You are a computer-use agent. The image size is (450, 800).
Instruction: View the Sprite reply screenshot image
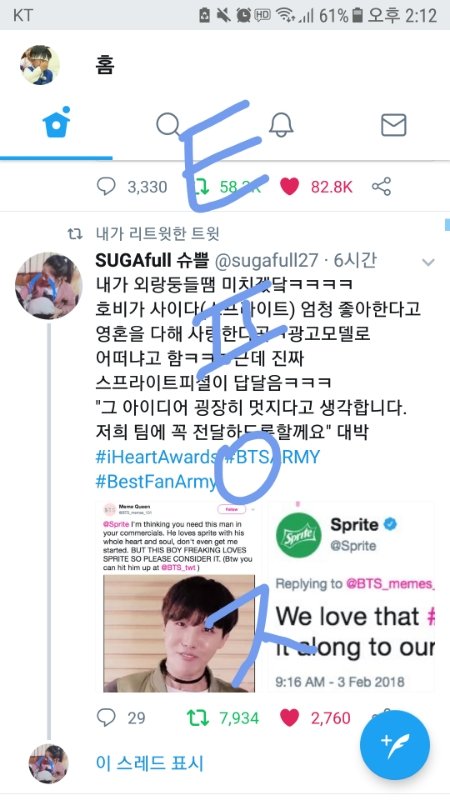[351, 596]
